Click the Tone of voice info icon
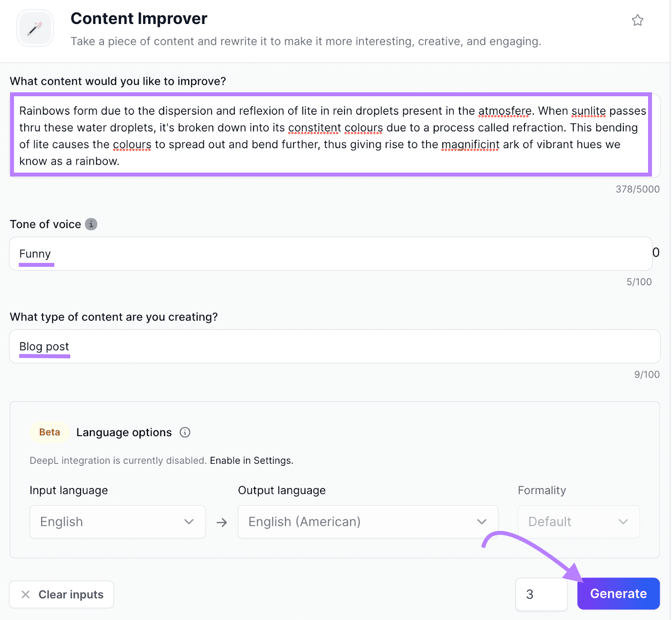This screenshot has width=672, height=620. click(91, 224)
